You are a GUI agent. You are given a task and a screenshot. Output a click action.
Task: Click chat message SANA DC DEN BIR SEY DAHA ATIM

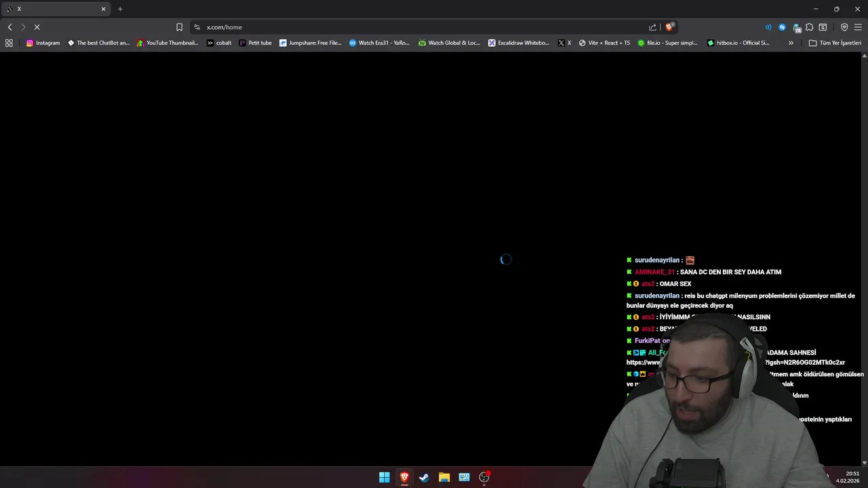pyautogui.click(x=730, y=272)
